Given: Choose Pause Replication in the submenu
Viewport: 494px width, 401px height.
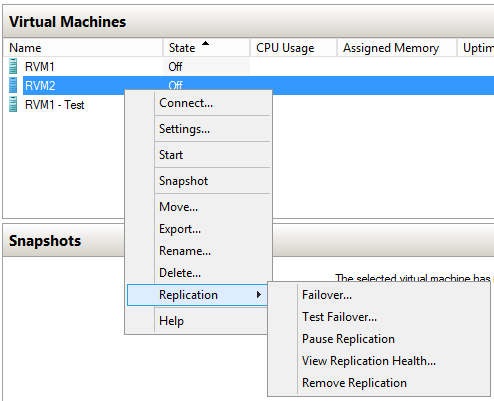Looking at the screenshot, I should point(379,339).
